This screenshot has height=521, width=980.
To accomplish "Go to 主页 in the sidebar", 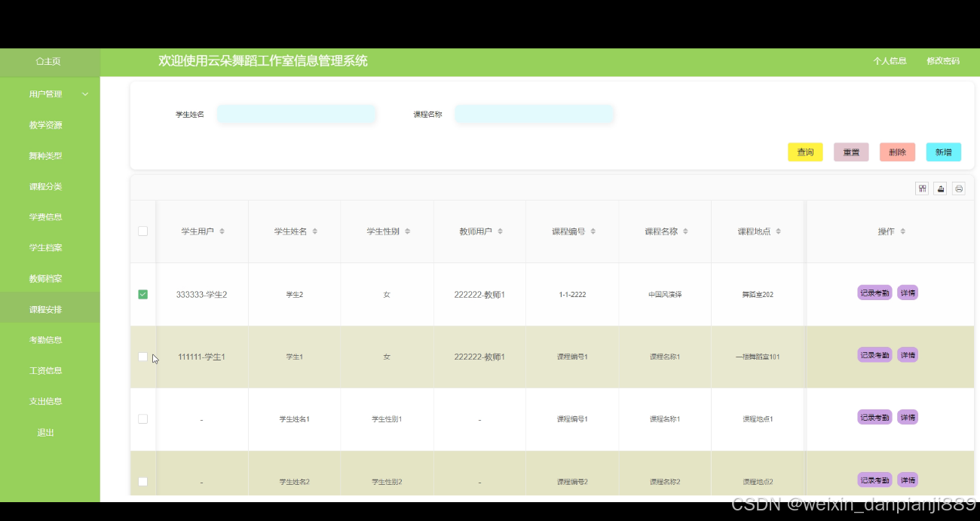I will [x=50, y=62].
